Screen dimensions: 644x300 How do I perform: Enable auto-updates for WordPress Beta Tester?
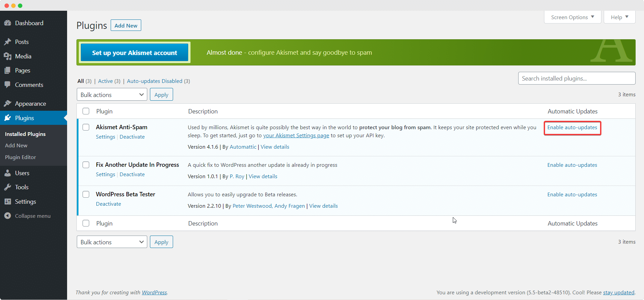point(572,195)
